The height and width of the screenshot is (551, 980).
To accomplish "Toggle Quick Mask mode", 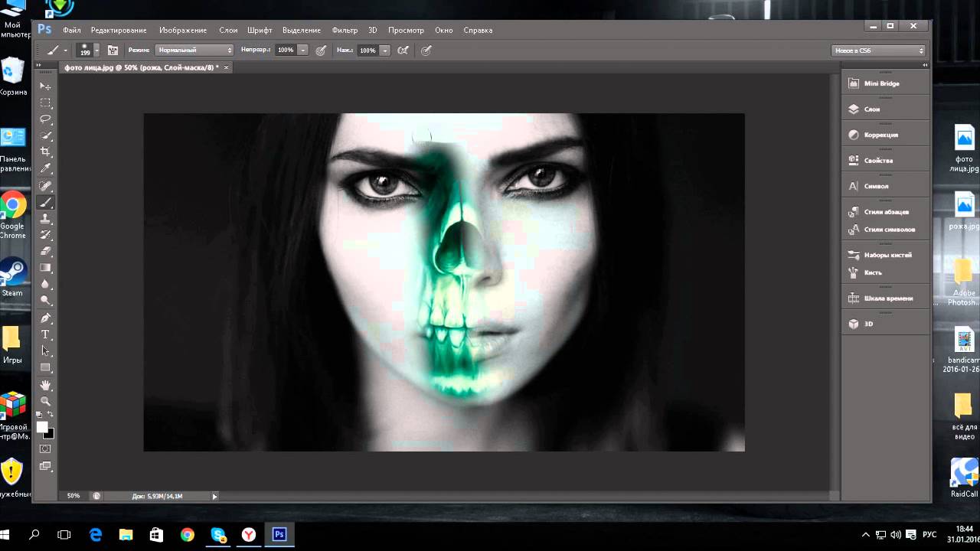I will tap(46, 448).
